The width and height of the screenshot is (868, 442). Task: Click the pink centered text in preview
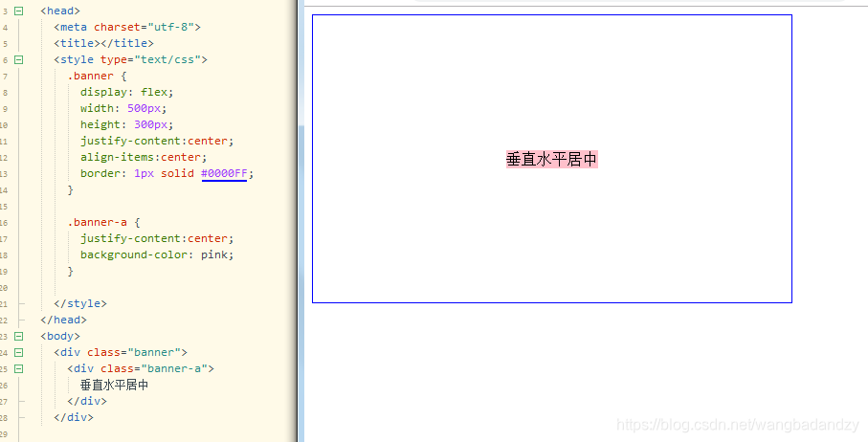point(552,160)
